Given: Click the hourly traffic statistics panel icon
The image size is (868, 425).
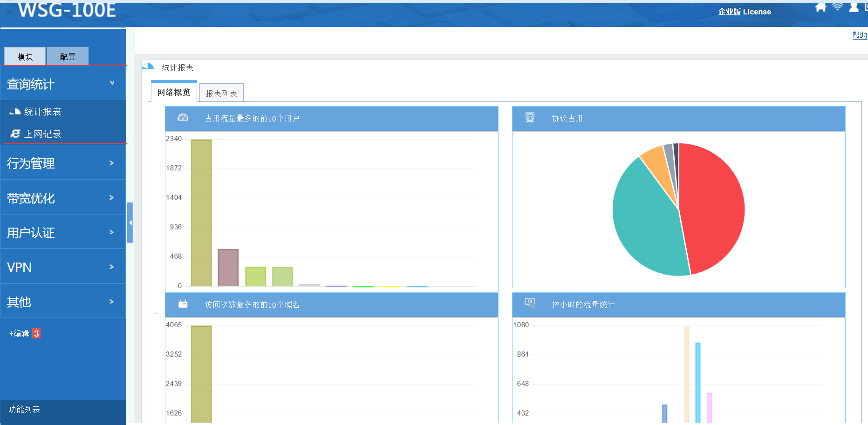Looking at the screenshot, I should pos(530,304).
